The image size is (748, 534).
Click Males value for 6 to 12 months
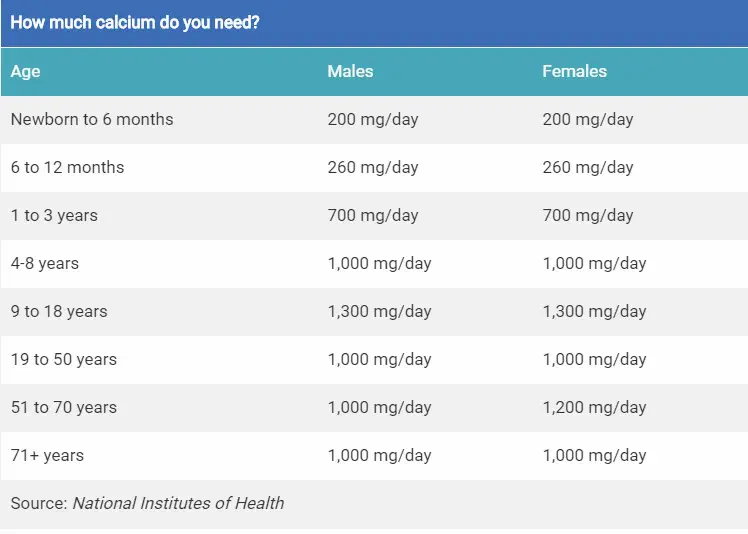(x=373, y=168)
